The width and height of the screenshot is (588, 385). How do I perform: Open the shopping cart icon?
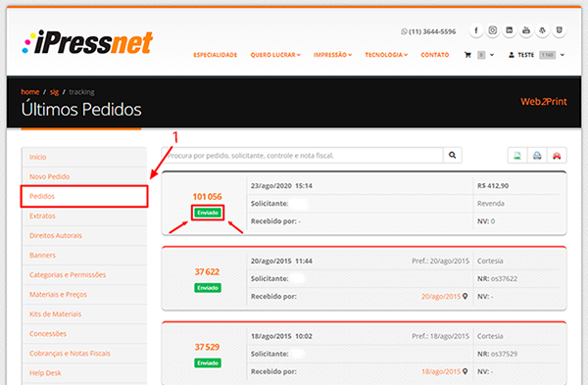point(467,55)
